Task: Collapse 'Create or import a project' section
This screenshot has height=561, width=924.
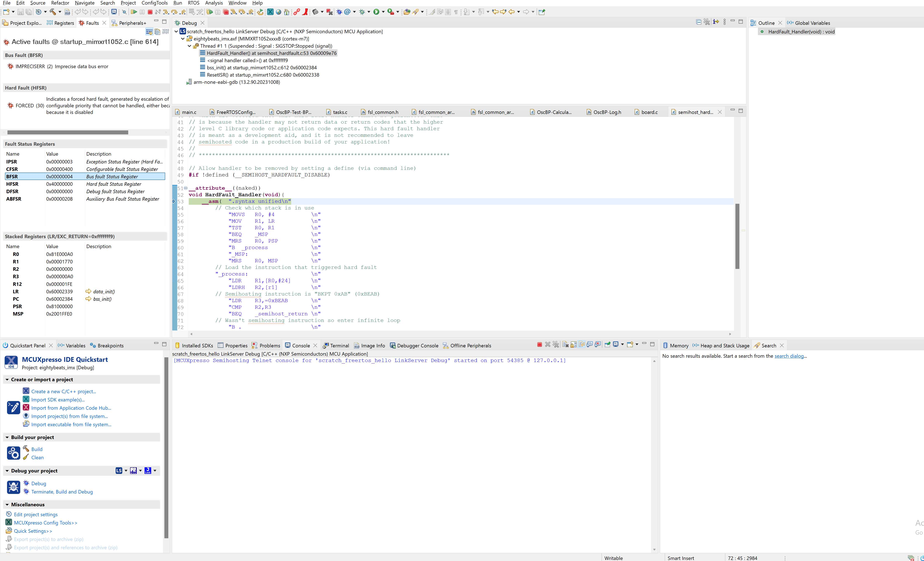Action: pos(7,380)
